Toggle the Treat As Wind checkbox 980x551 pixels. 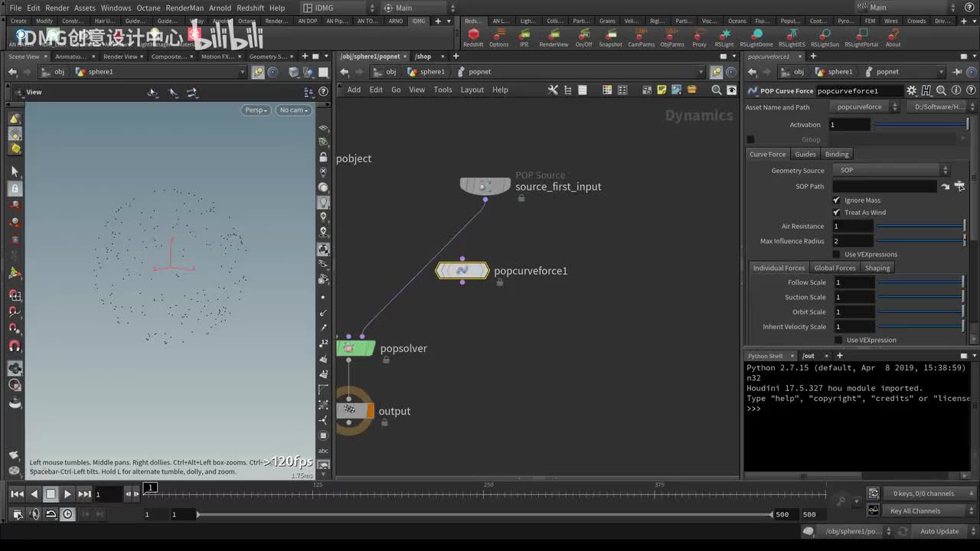point(836,213)
